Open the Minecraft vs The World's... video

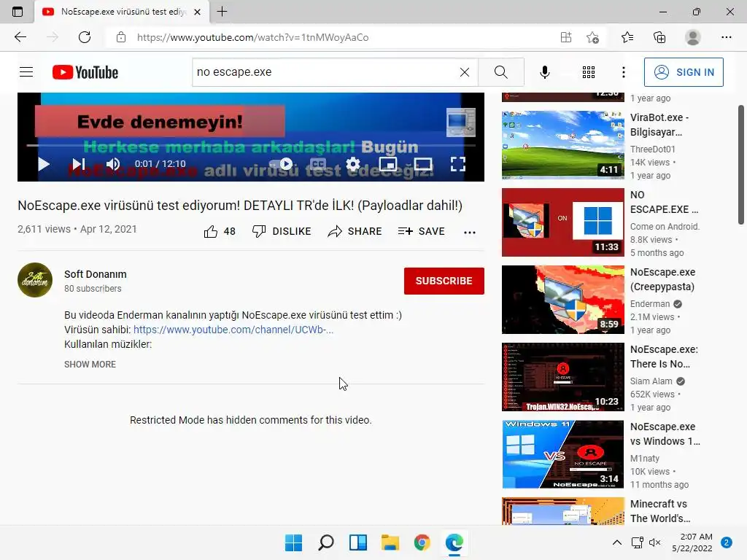point(562,511)
